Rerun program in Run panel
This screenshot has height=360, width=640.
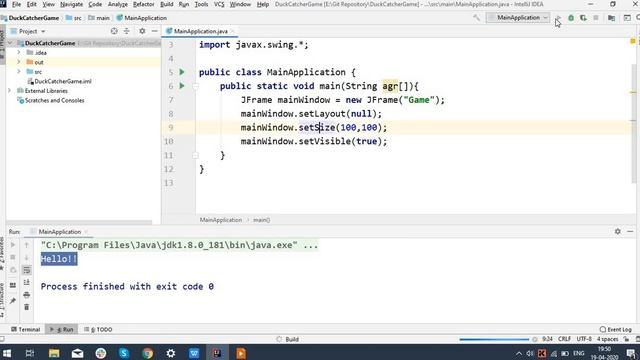(x=13, y=245)
